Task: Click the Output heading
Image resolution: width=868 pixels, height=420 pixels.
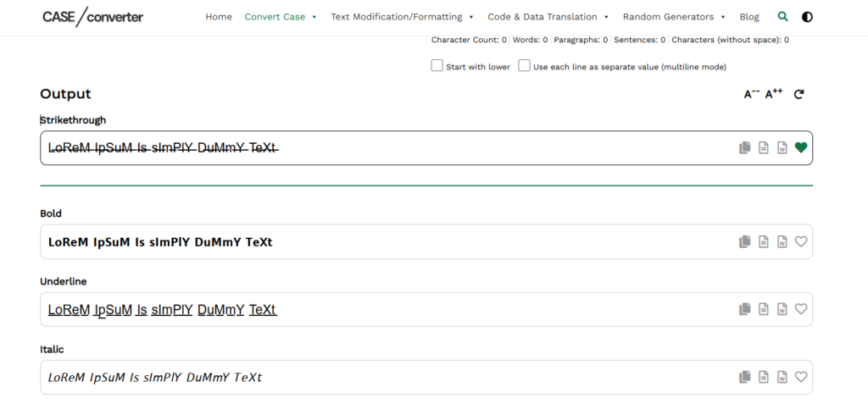Action: pyautogui.click(x=65, y=94)
